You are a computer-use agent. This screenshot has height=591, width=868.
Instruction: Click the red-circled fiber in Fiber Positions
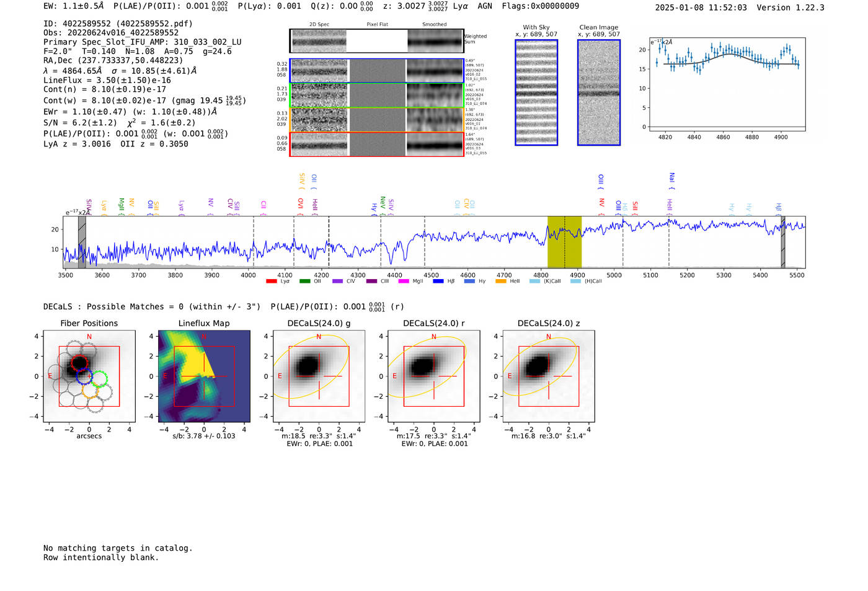[79, 363]
